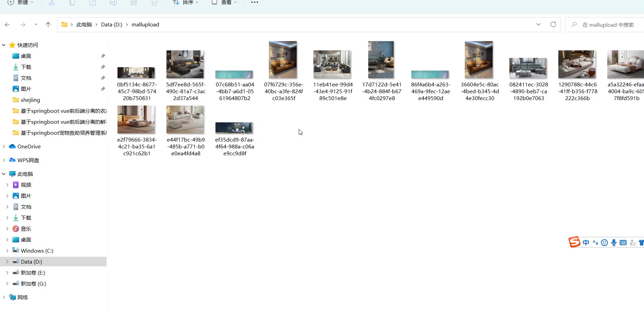Select file thumbnail 1290788c-44c6
This screenshot has height=314, width=644.
click(x=577, y=64)
